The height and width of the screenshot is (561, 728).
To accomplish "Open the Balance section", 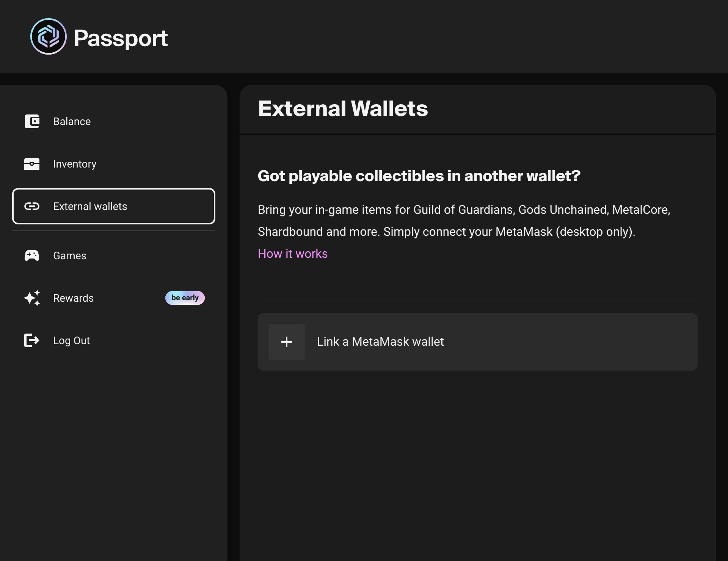I will (72, 121).
